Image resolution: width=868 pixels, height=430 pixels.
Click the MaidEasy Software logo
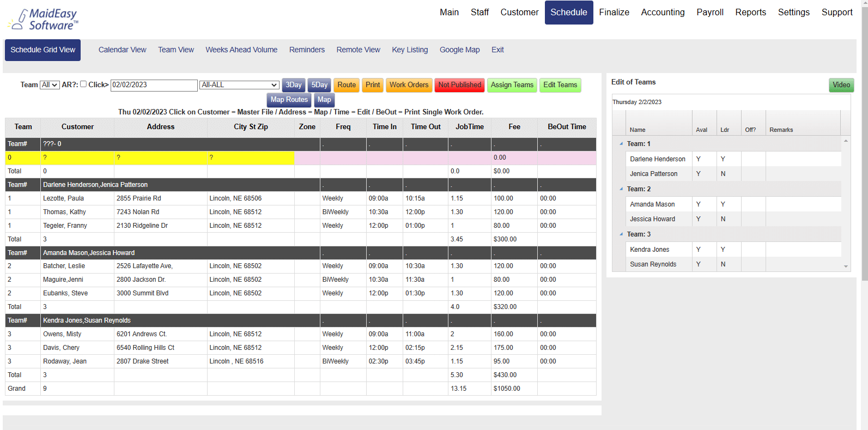click(x=43, y=19)
